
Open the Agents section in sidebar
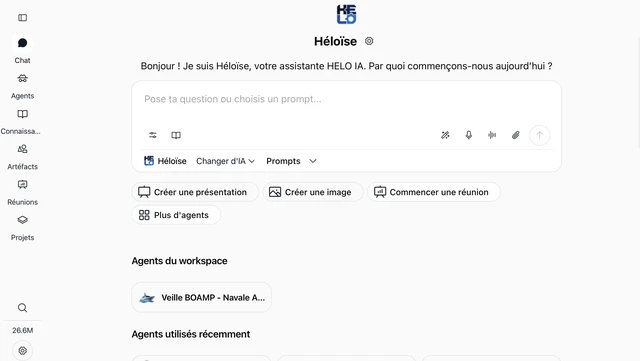(x=22, y=86)
